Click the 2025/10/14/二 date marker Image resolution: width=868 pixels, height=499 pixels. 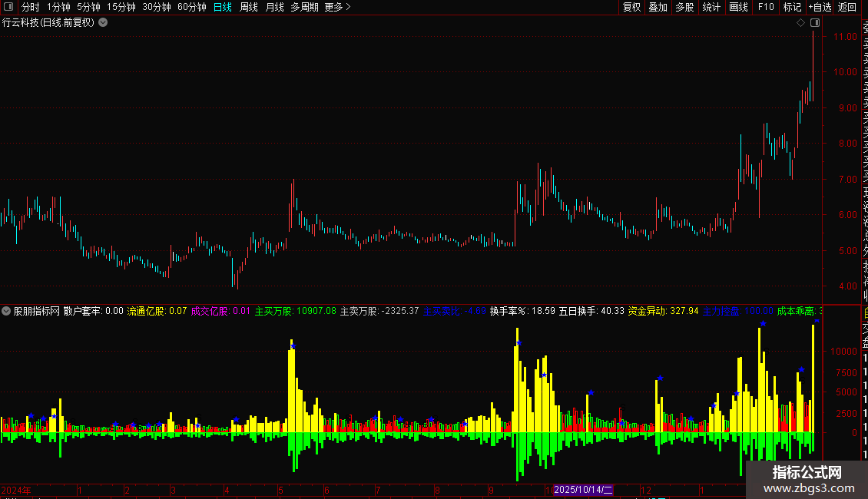(x=583, y=490)
